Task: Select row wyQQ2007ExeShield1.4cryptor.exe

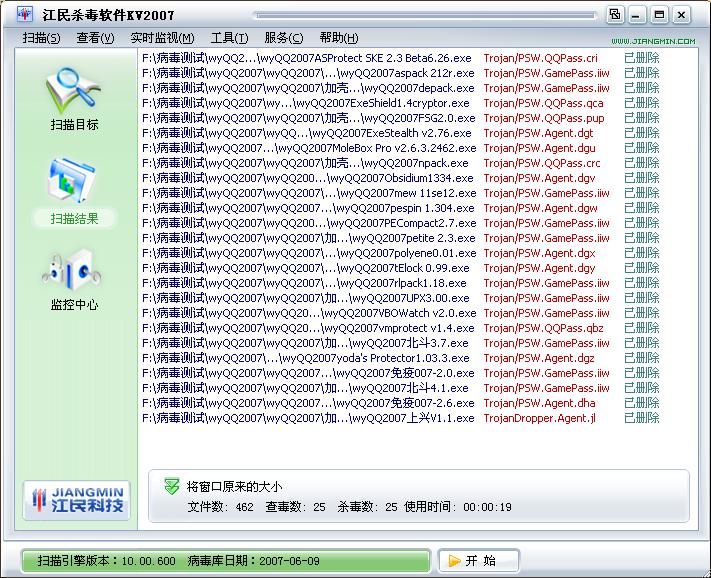Action: point(401,103)
